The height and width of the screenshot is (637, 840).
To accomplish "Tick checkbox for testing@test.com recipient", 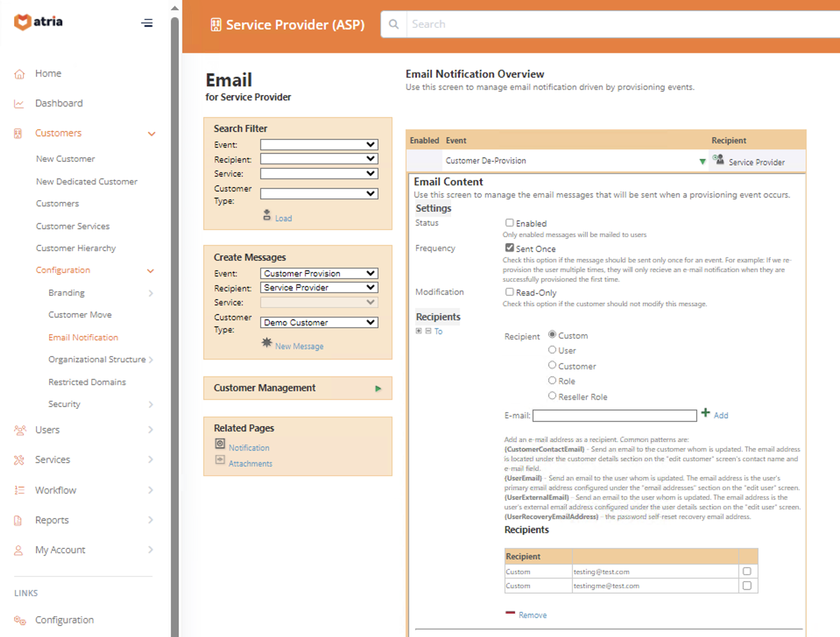I will [747, 571].
